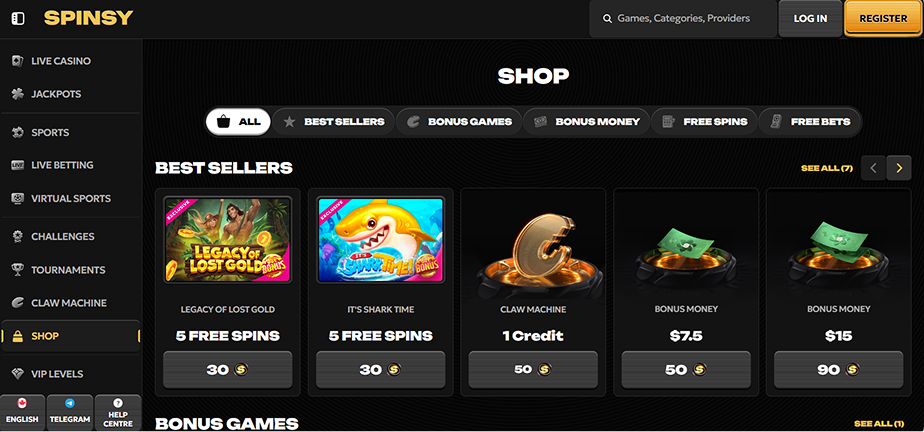The width and height of the screenshot is (924, 432).
Task: See all 7 best sellers
Action: click(827, 168)
